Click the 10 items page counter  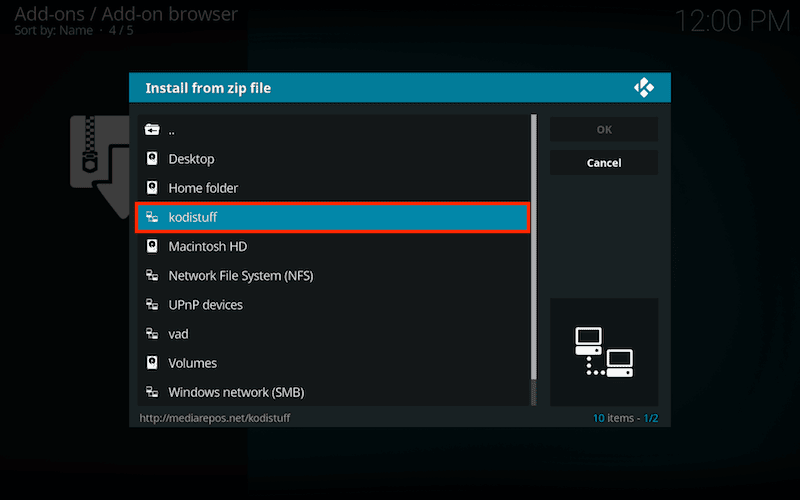click(625, 418)
